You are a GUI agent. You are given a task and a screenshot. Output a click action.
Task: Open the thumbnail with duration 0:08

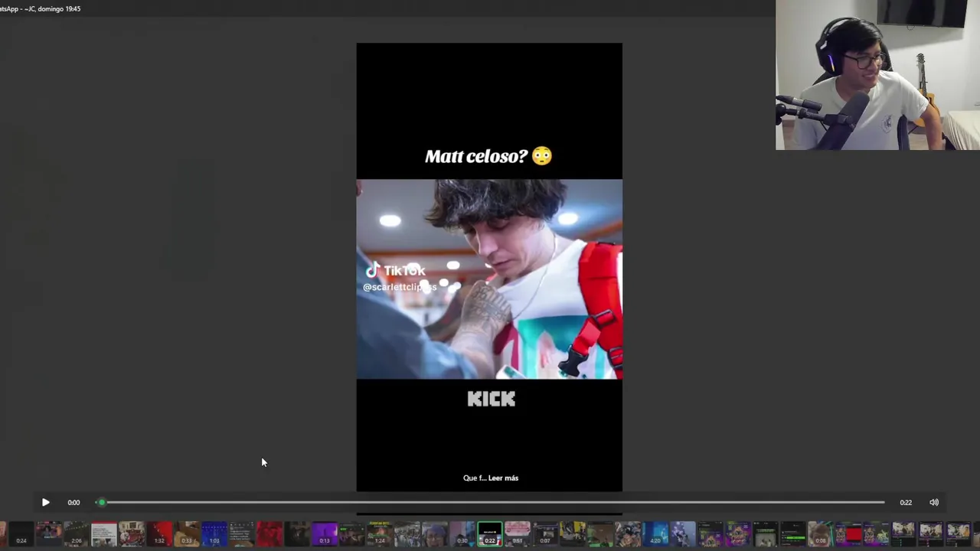click(x=820, y=533)
